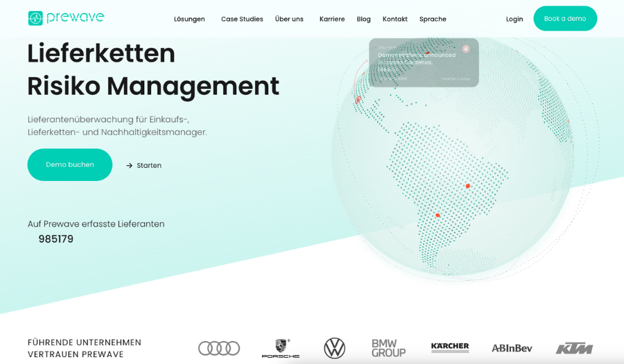Image resolution: width=624 pixels, height=364 pixels.
Task: Click the Auf Prewave erfasste Lieferanten label
Action: [96, 224]
